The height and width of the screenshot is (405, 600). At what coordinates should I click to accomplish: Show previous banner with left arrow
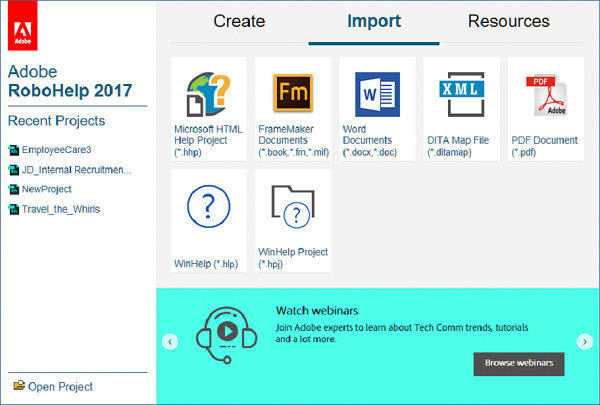coord(170,341)
